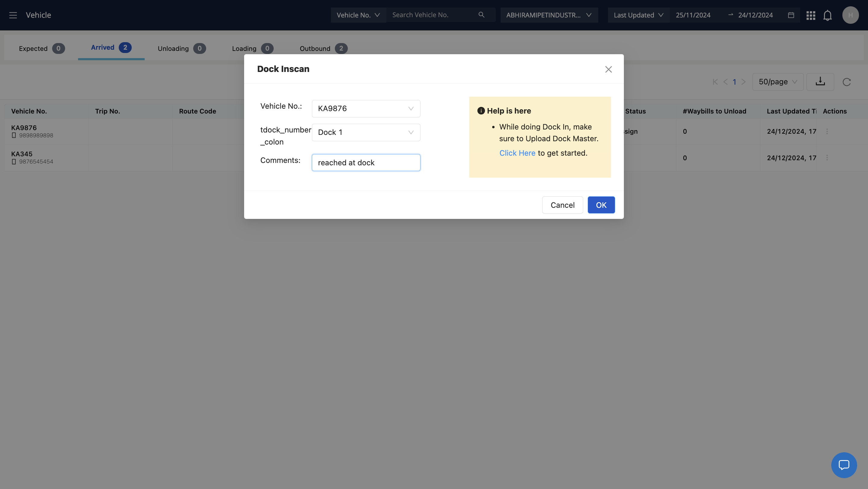868x489 pixels.
Task: Open the calendar date picker icon
Action: click(791, 15)
